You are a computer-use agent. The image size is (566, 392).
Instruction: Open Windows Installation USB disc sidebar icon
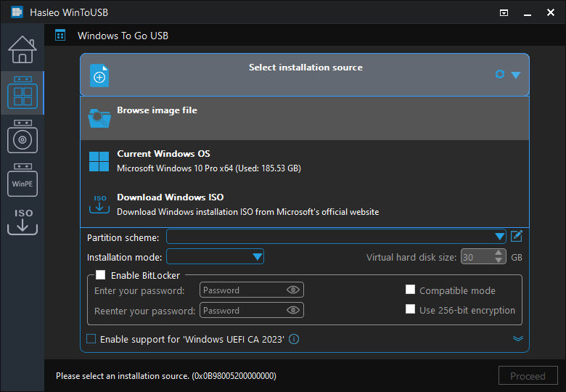coord(22,136)
